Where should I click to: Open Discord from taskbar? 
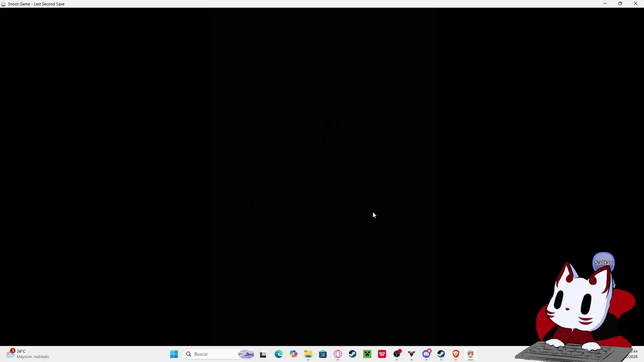(426, 354)
